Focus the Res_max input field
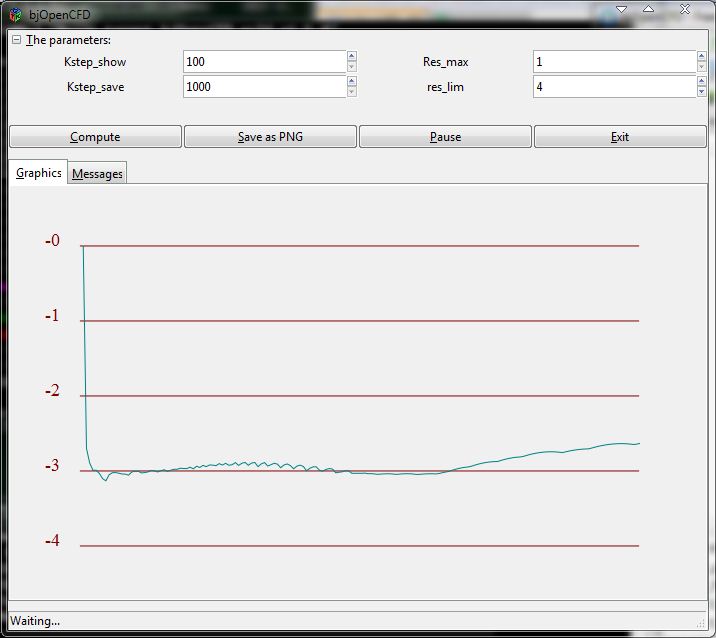Image resolution: width=716 pixels, height=638 pixels. click(x=613, y=62)
